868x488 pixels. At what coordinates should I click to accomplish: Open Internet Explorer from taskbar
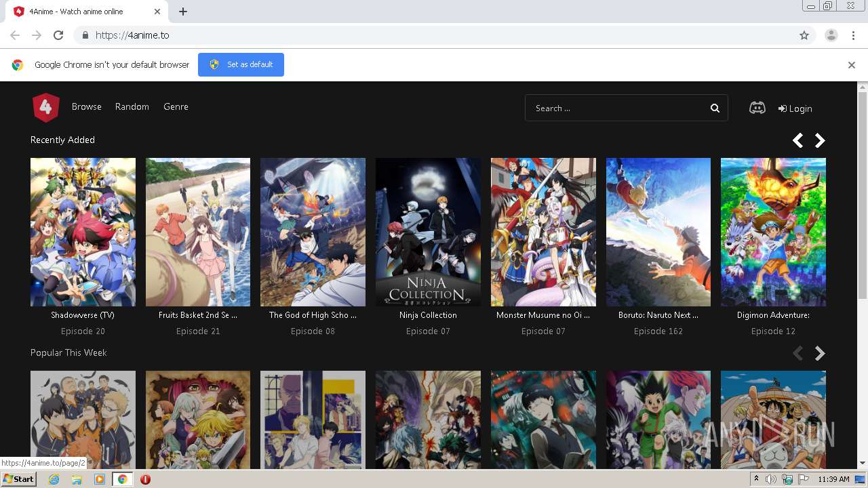[x=54, y=479]
